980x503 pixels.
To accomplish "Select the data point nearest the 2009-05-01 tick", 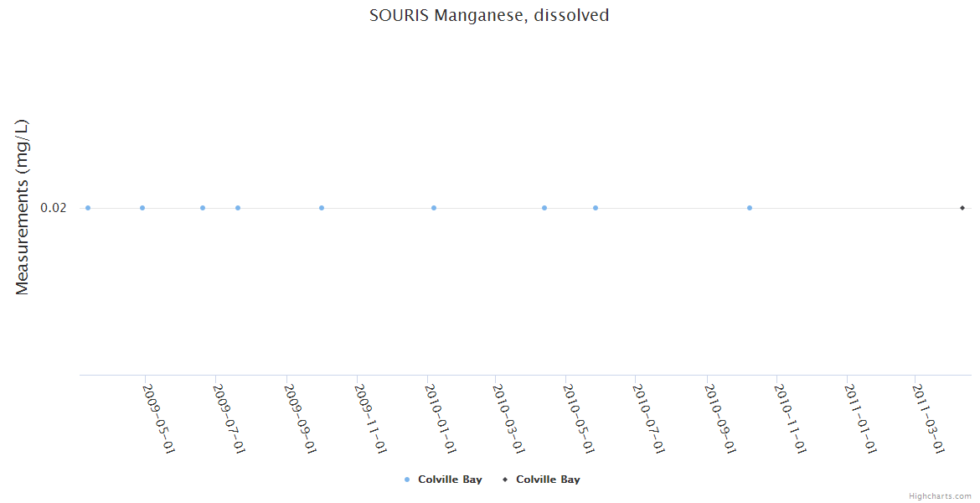I will 142,208.
